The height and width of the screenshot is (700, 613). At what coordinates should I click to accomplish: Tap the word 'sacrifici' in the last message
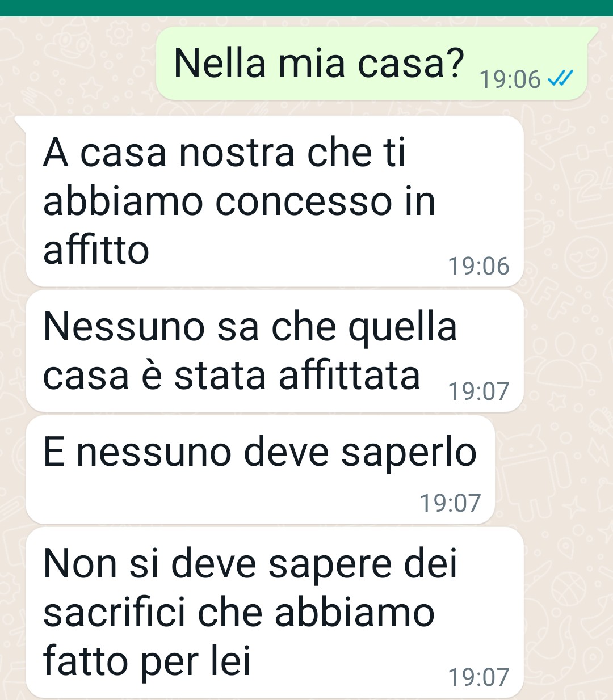[x=114, y=613]
